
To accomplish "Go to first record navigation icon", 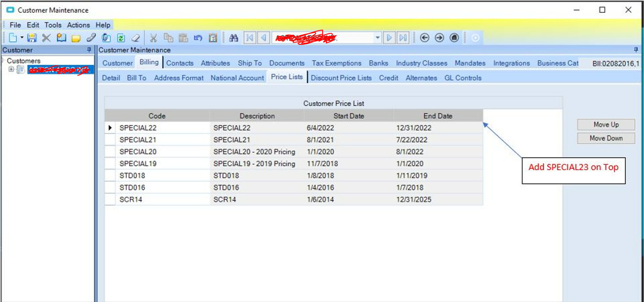I will (249, 38).
